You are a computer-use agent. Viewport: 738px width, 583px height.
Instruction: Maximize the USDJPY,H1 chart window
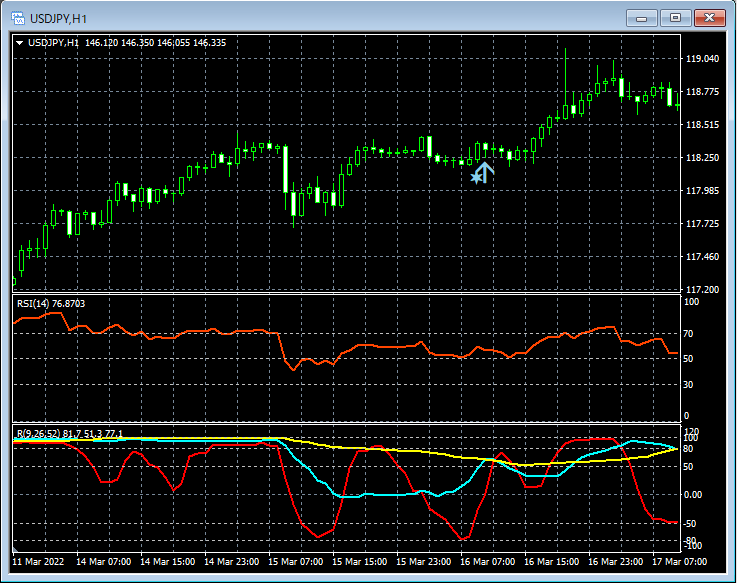[676, 18]
